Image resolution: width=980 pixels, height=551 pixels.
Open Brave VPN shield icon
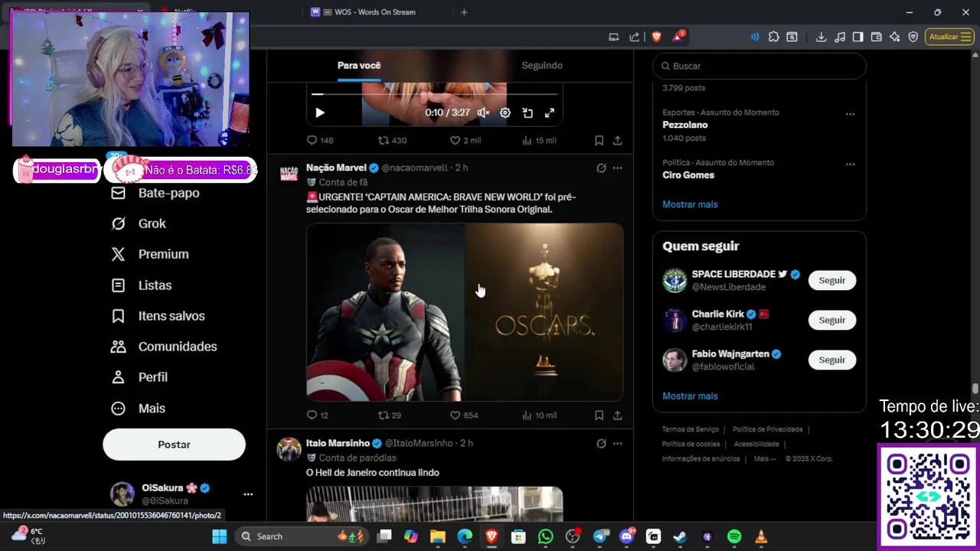tap(913, 37)
